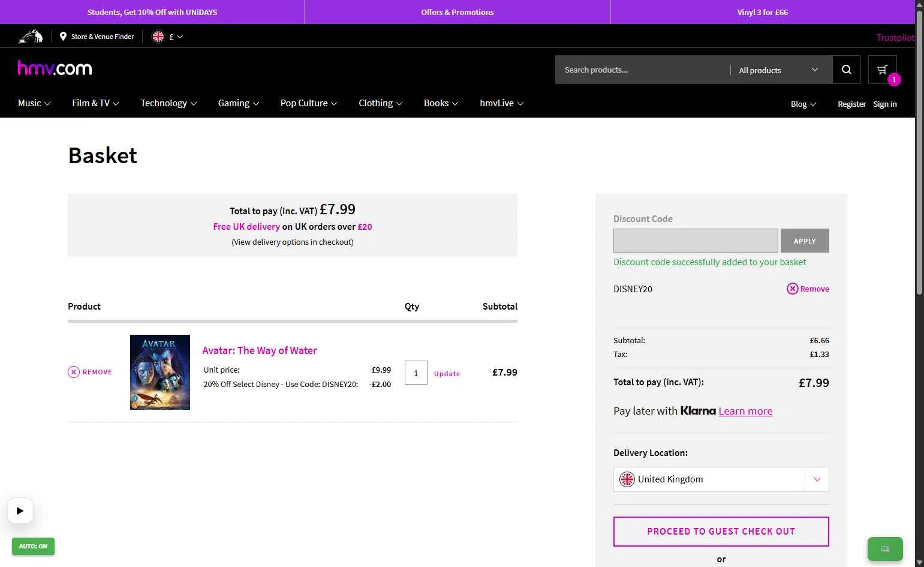This screenshot has height=567, width=924.
Task: Click the Free UK delivery link text
Action: point(246,227)
